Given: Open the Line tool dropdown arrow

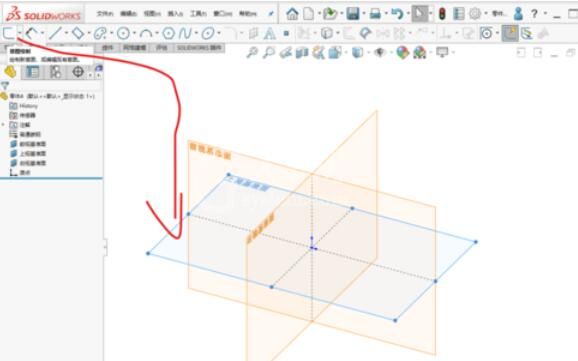Looking at the screenshot, I should [66, 33].
